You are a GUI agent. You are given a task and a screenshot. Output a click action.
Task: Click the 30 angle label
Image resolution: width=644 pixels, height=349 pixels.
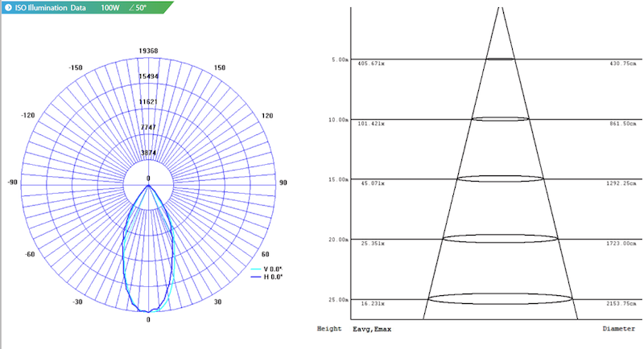pyautogui.click(x=217, y=302)
